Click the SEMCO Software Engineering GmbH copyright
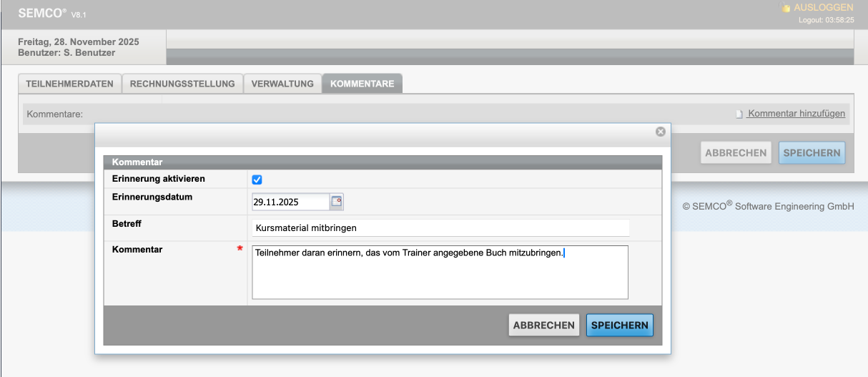 click(x=769, y=206)
